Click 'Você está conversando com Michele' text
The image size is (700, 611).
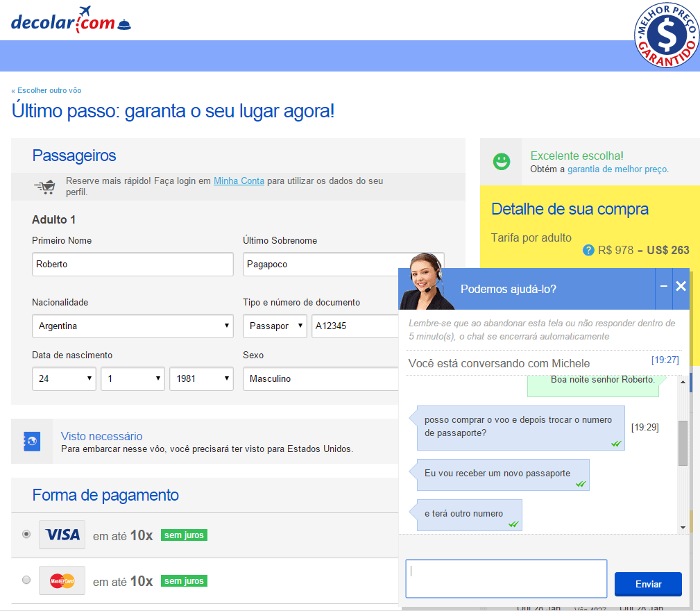tap(499, 364)
